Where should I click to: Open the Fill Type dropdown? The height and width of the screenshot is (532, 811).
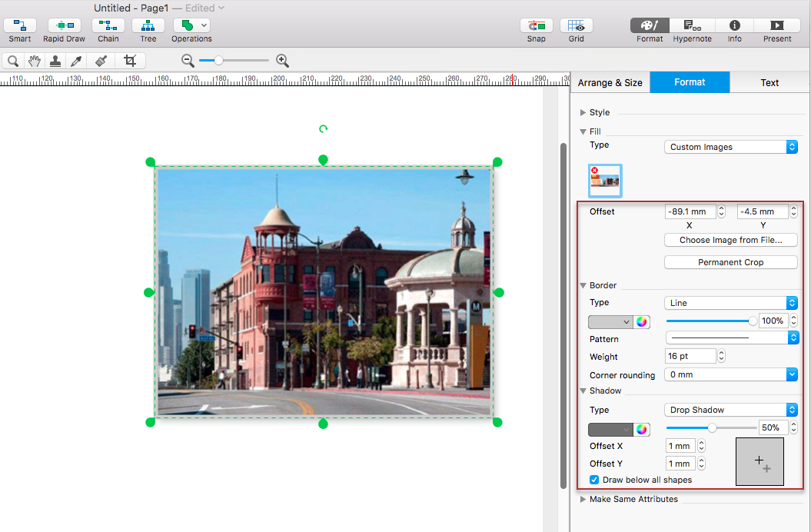(730, 147)
